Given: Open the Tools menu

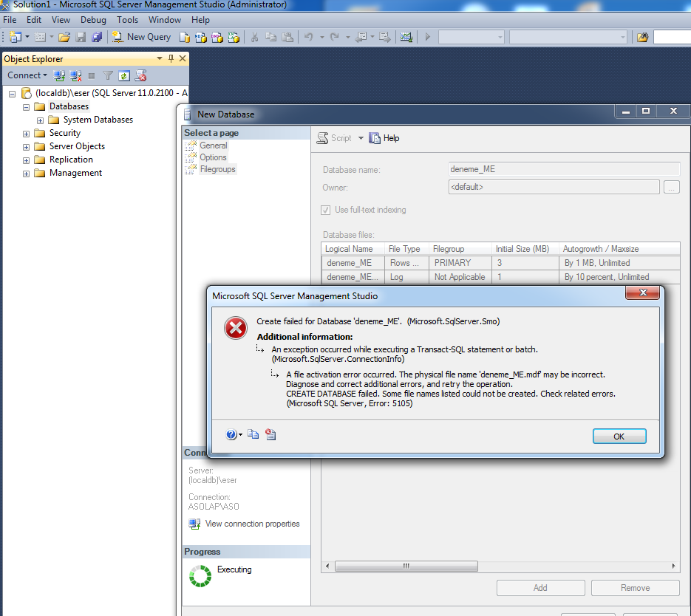Looking at the screenshot, I should (x=127, y=20).
